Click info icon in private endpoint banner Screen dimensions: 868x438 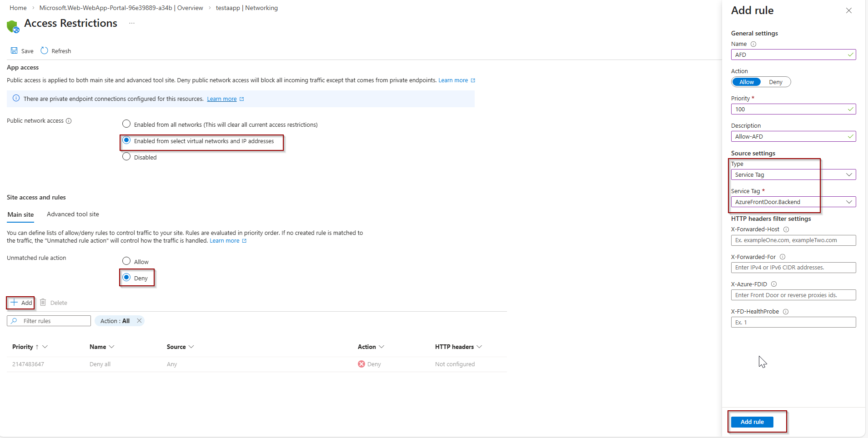[16, 98]
